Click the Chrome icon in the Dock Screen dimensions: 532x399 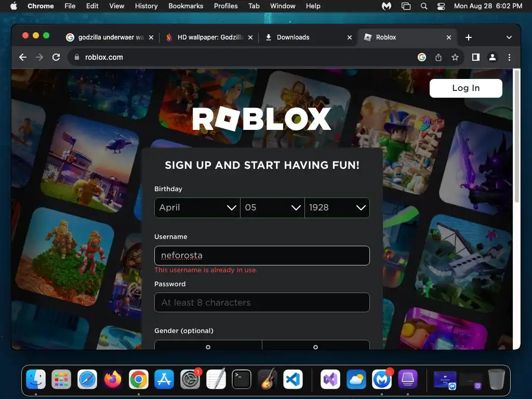tap(138, 379)
